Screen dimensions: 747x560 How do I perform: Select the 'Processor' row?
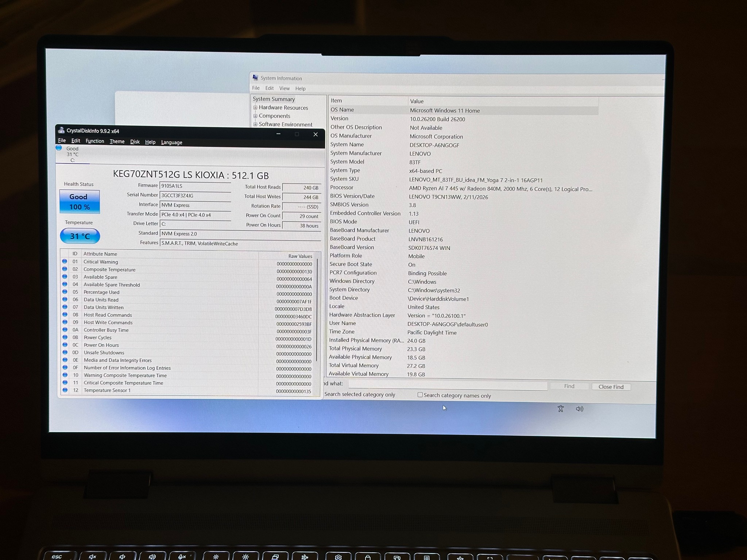point(463,188)
